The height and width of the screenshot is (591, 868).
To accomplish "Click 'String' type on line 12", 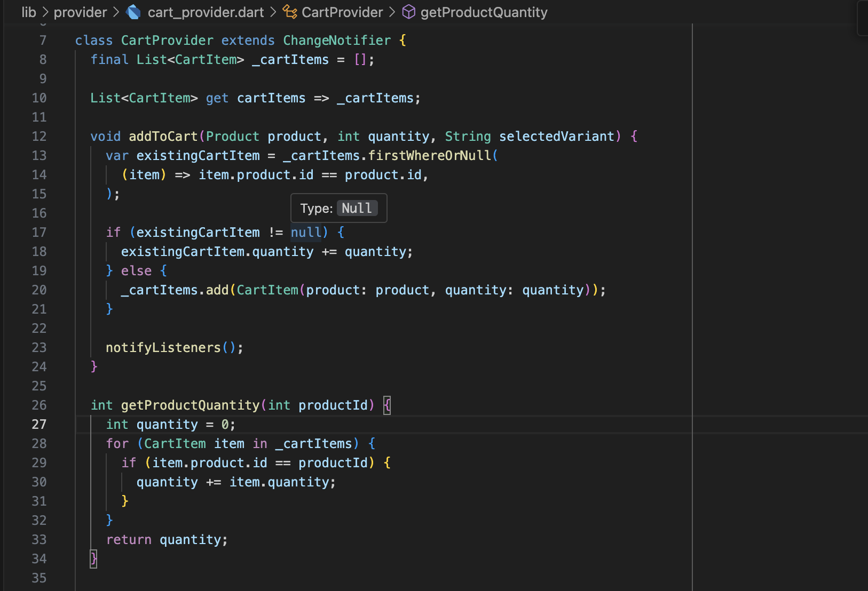I will pos(468,137).
